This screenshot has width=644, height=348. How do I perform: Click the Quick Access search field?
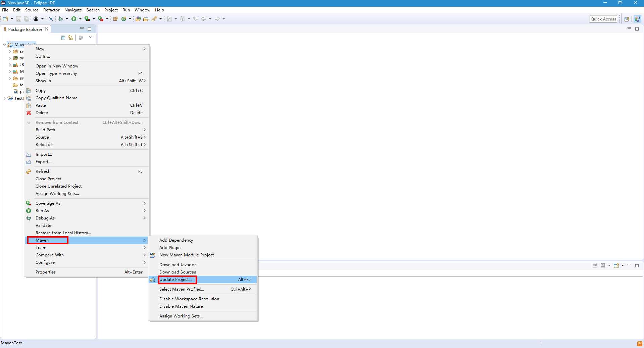(603, 19)
